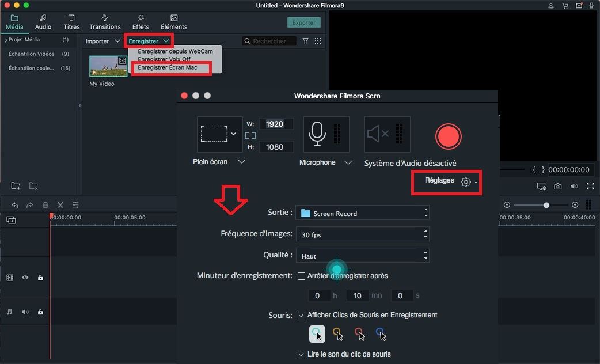Zoom in timeline with plus icon
The height and width of the screenshot is (364, 600).
(x=575, y=205)
